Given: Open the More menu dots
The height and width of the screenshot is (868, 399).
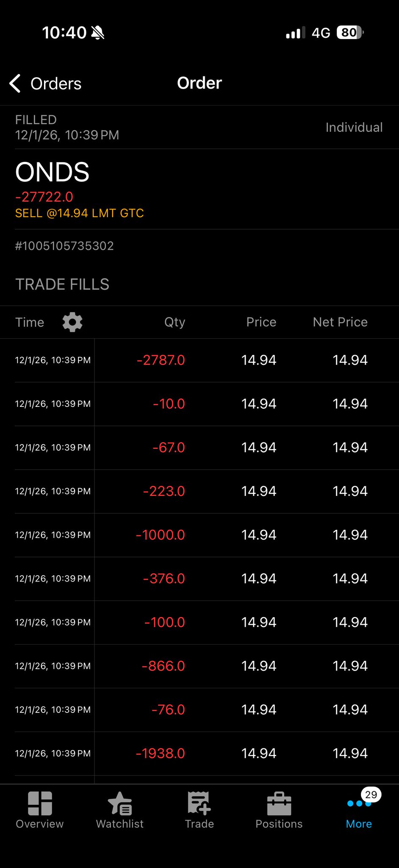Looking at the screenshot, I should (x=358, y=804).
